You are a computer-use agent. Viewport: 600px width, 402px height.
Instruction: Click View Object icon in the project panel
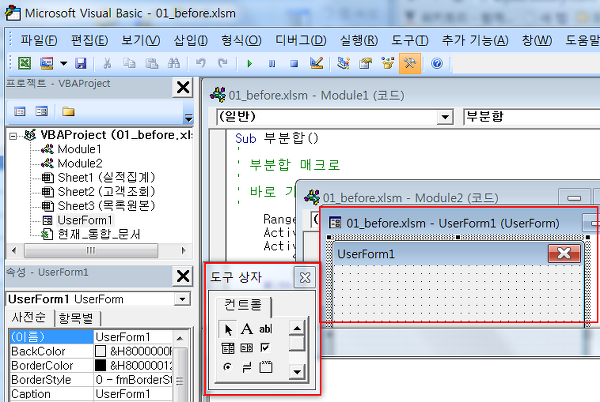[42, 112]
